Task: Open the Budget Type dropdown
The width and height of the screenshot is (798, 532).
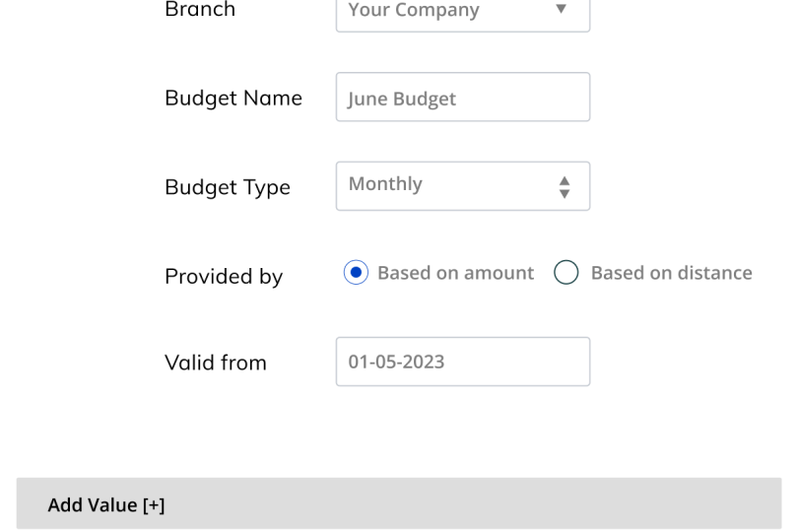Action: point(462,186)
